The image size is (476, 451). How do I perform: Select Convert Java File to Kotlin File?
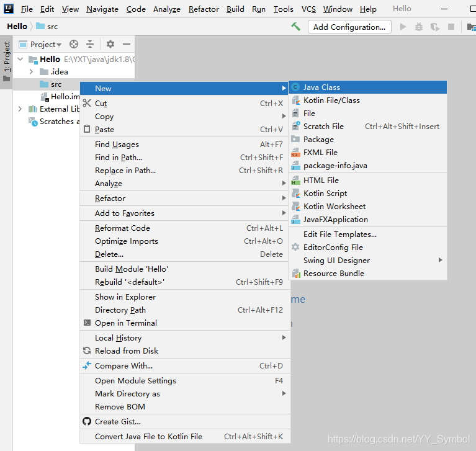pyautogui.click(x=185, y=436)
